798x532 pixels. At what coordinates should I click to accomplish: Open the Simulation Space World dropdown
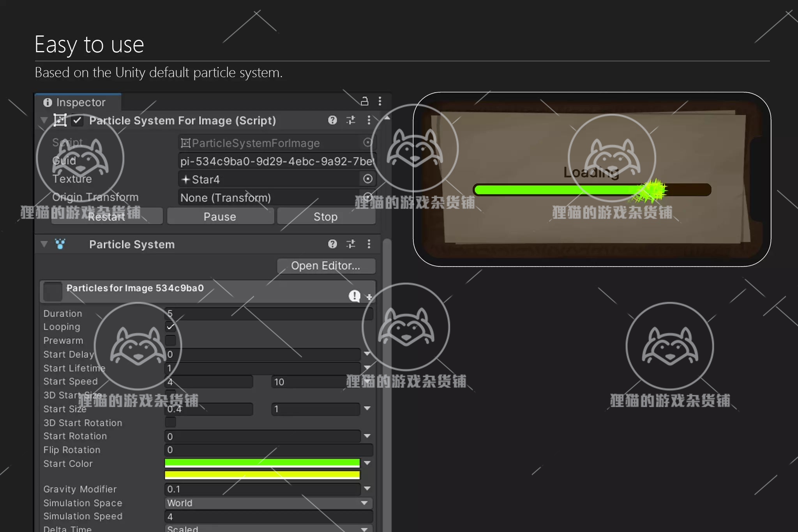click(268, 503)
